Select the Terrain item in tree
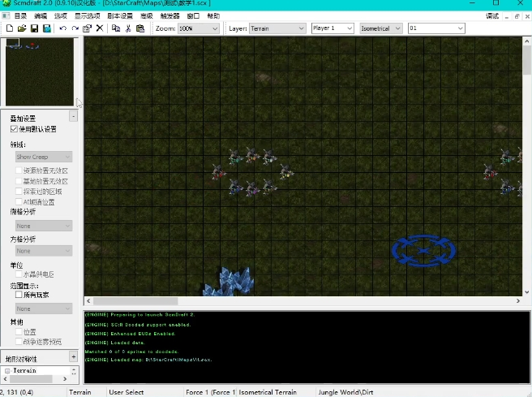 point(25,370)
